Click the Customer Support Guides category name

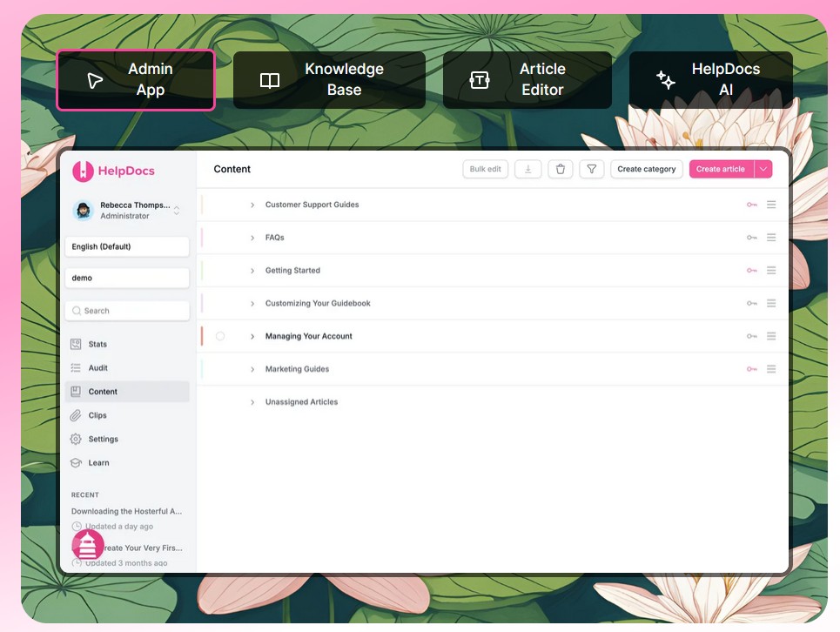pos(312,205)
